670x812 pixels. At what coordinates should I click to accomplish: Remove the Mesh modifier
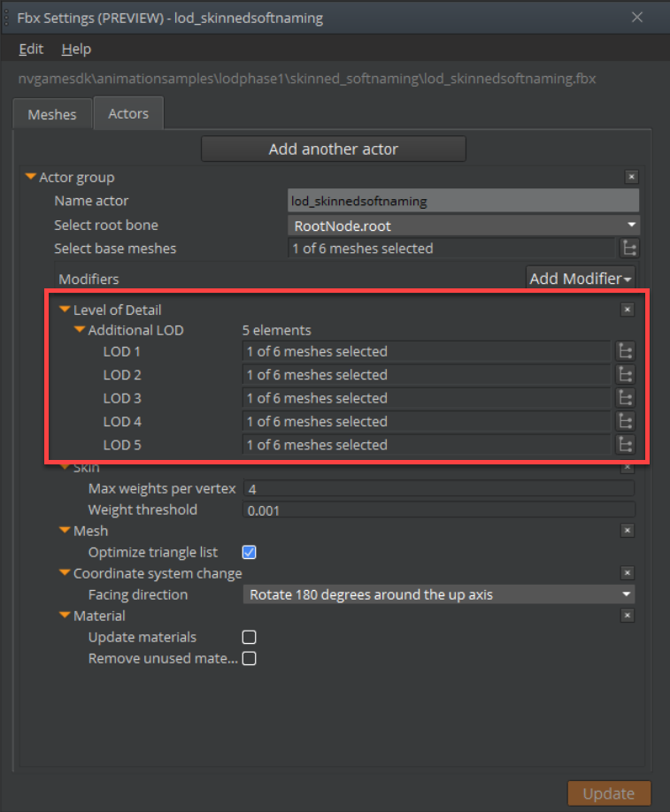coord(628,530)
